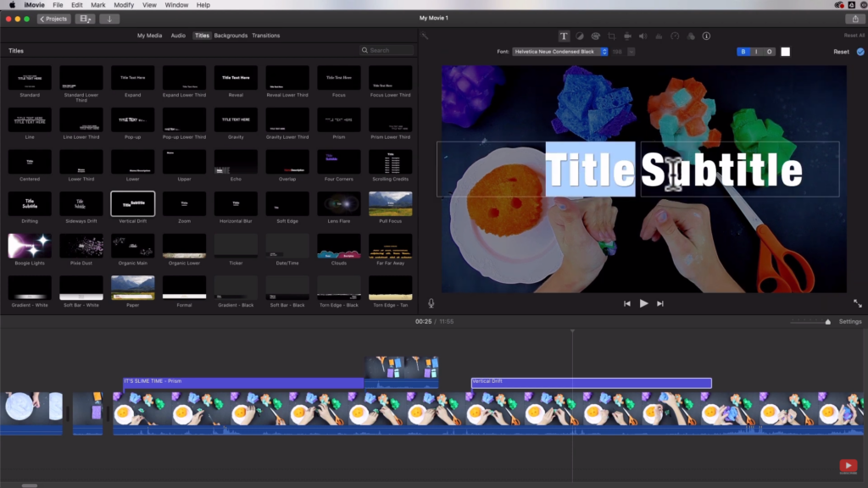Open the Color Balance tool
The image size is (868, 488).
580,36
